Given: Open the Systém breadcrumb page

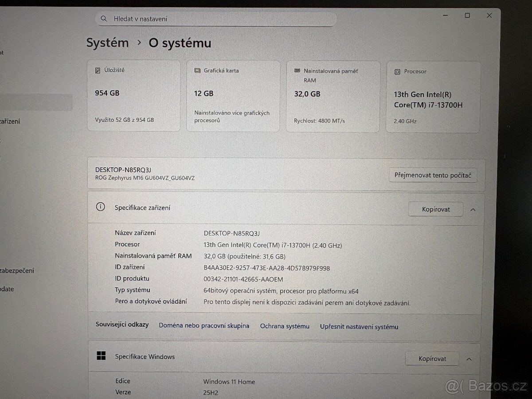Looking at the screenshot, I should (x=107, y=43).
